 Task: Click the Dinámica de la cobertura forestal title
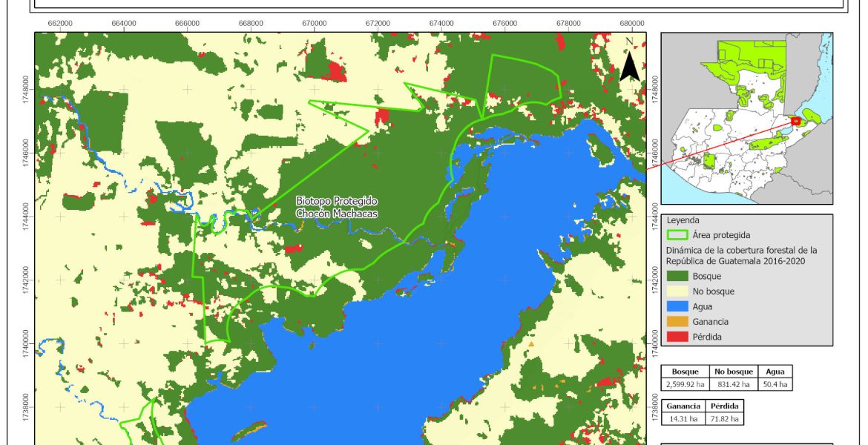(741, 255)
